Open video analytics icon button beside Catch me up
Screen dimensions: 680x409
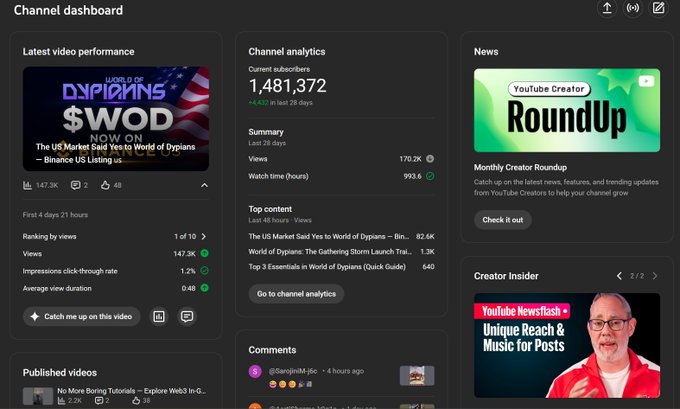point(159,317)
